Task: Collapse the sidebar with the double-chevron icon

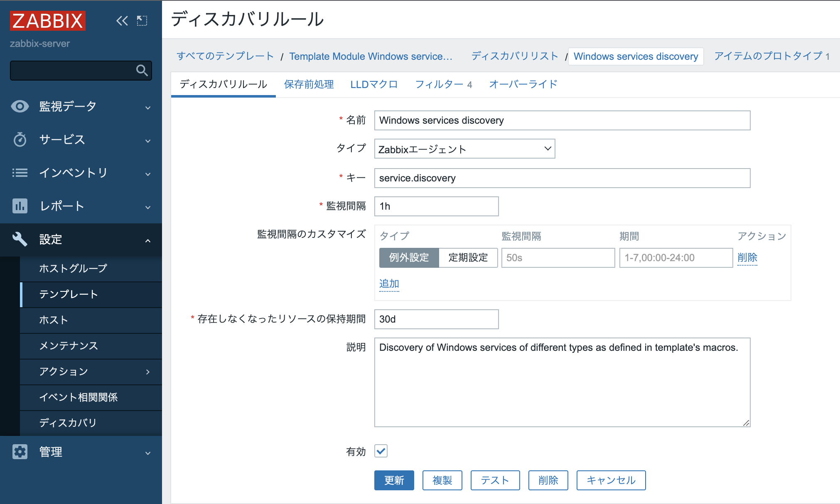Action: tap(121, 21)
